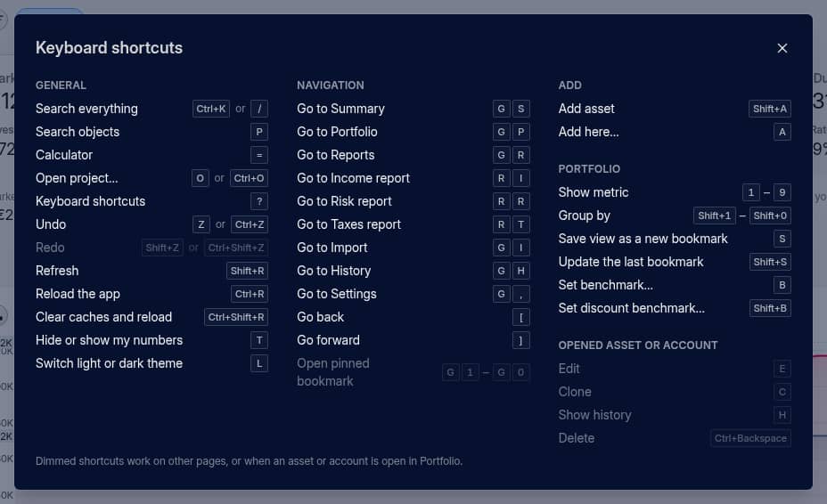The width and height of the screenshot is (827, 504).
Task: Click the Shift+1 key badge beside Group by
Action: pyautogui.click(x=714, y=215)
